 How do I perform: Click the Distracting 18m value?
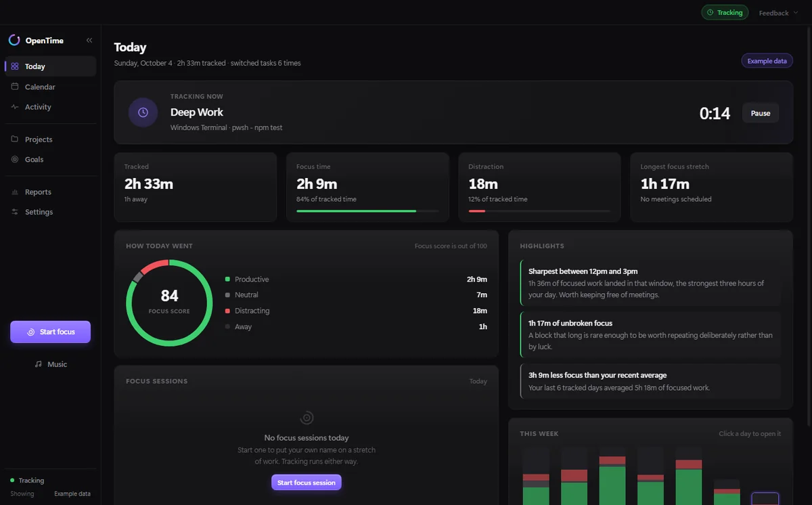click(480, 311)
